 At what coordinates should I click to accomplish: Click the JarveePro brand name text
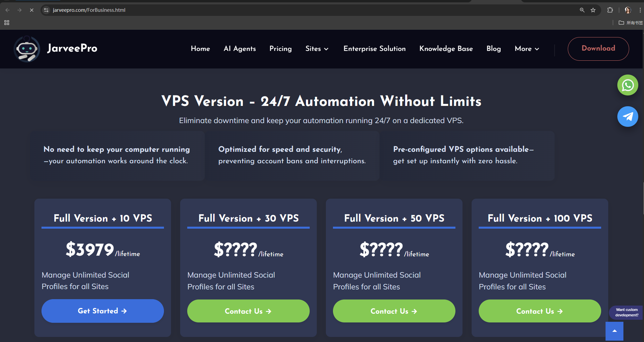(72, 48)
